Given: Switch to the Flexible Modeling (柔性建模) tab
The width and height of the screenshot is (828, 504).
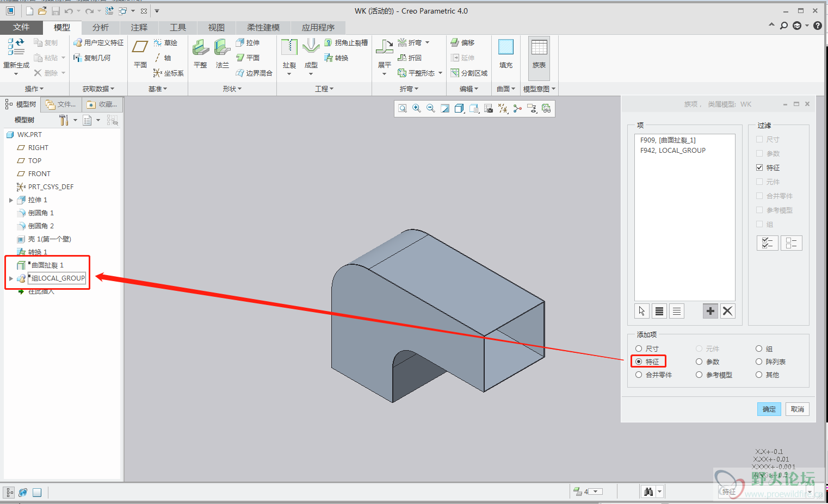Looking at the screenshot, I should click(263, 27).
